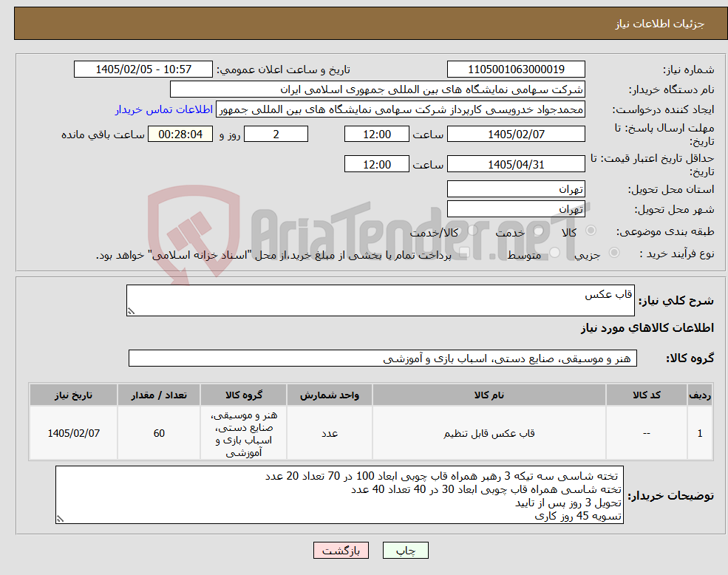Click the announcement date field 1405/02/05 - 10:57
Viewport: 728px width, 575px height.
click(x=143, y=69)
